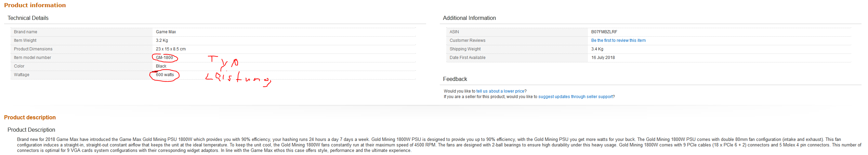Viewport: 868px width, 155px height.
Task: Click the 'Black' color value
Action: 161,66
